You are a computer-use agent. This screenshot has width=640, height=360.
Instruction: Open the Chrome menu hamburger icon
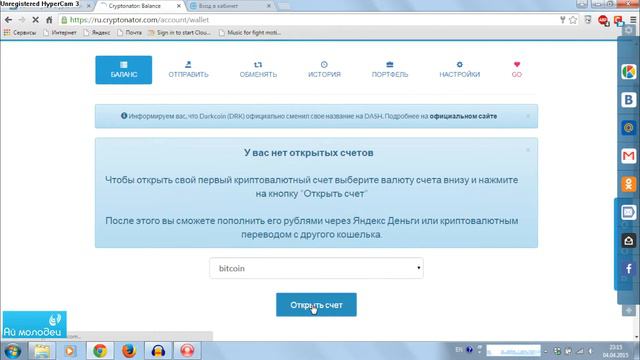[633, 20]
